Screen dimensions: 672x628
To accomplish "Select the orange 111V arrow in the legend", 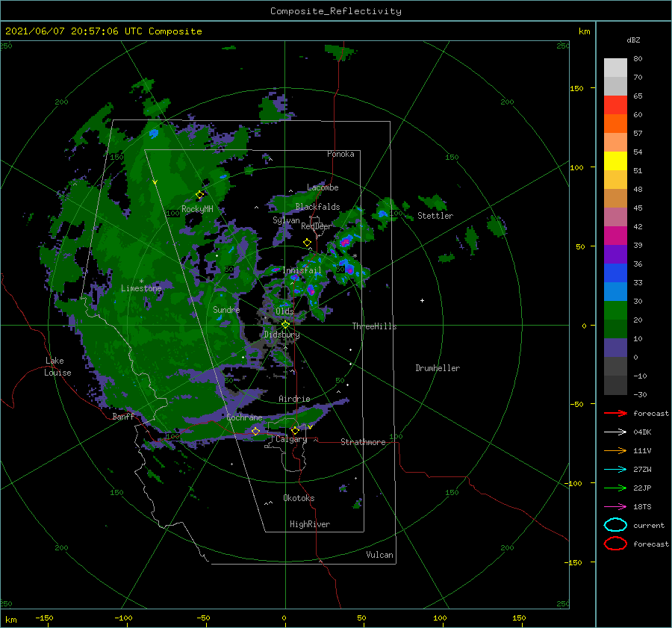I will (x=615, y=450).
